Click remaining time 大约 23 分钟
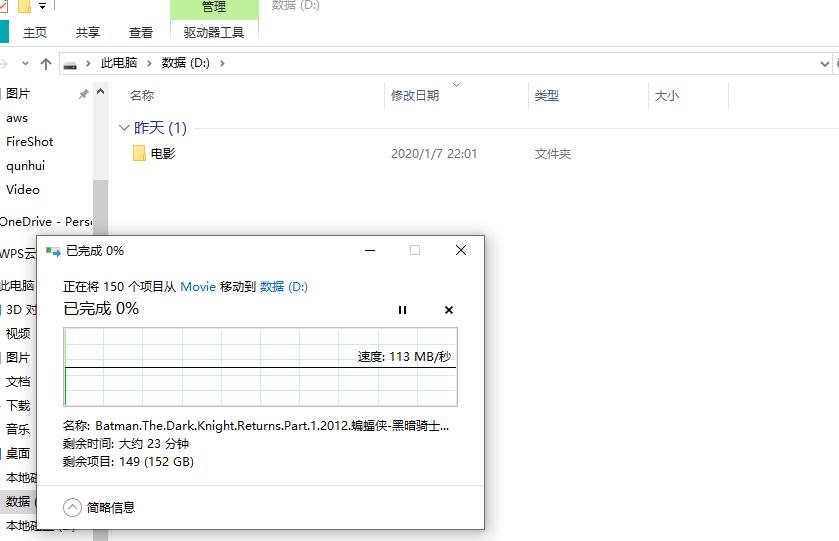This screenshot has width=839, height=541. 154,444
